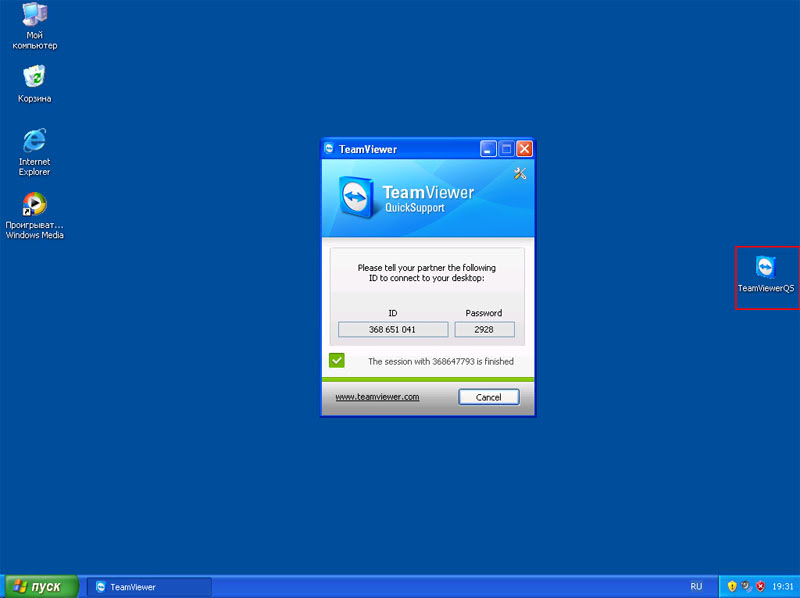Click the green session finished checkmark

pos(337,360)
